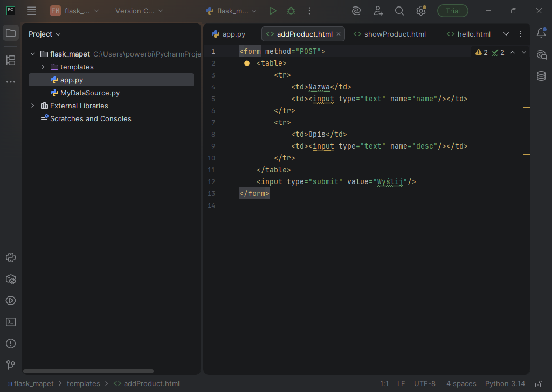Click templates breadcrumb in status bar
Image resolution: width=552 pixels, height=392 pixels.
[84, 383]
